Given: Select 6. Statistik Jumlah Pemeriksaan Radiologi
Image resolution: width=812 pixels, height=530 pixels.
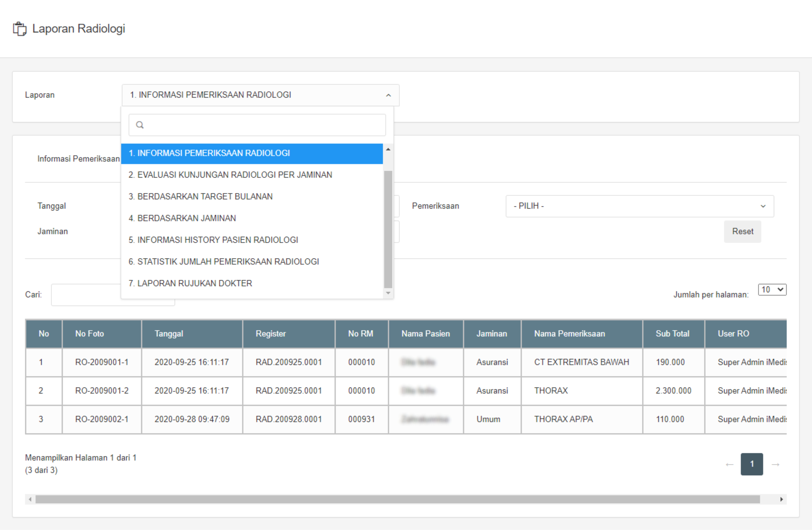Looking at the screenshot, I should [224, 262].
